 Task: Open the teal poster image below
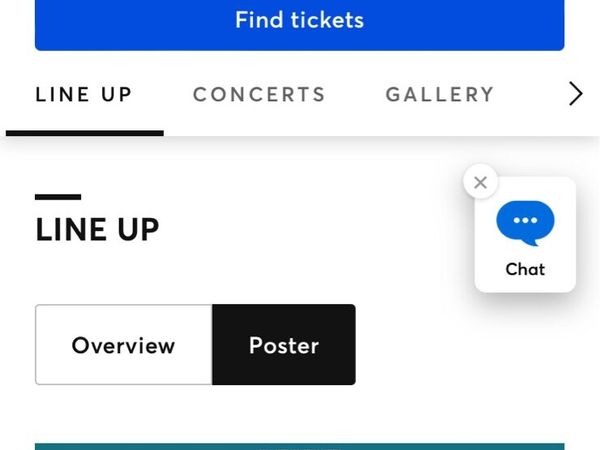300,447
